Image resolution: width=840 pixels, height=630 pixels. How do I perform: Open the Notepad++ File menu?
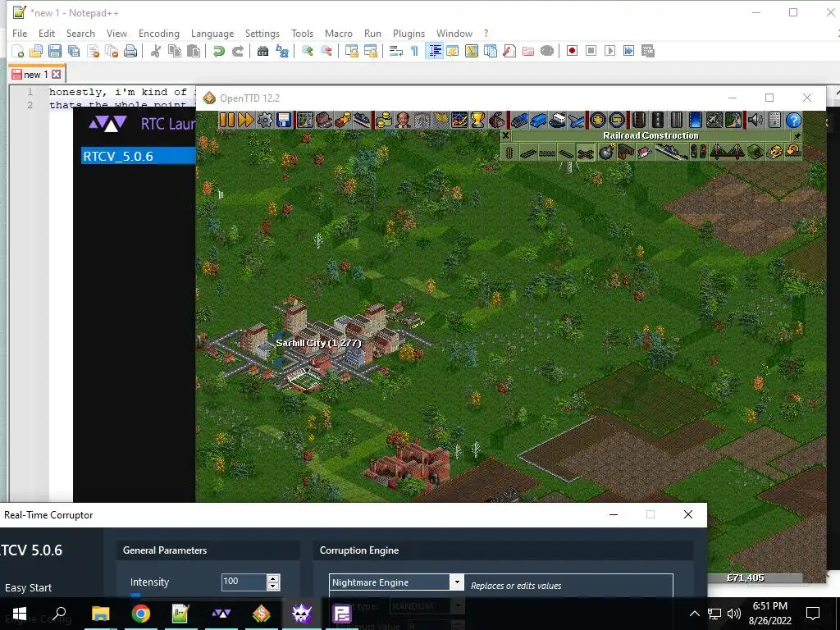(x=20, y=33)
